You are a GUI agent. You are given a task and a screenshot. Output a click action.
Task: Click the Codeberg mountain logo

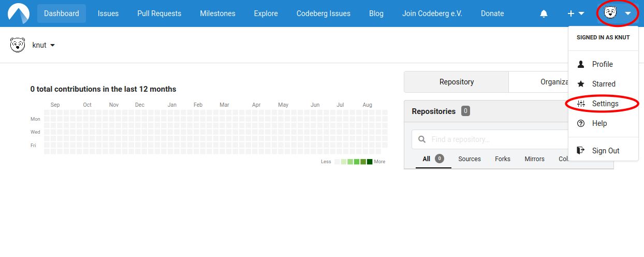coord(19,13)
